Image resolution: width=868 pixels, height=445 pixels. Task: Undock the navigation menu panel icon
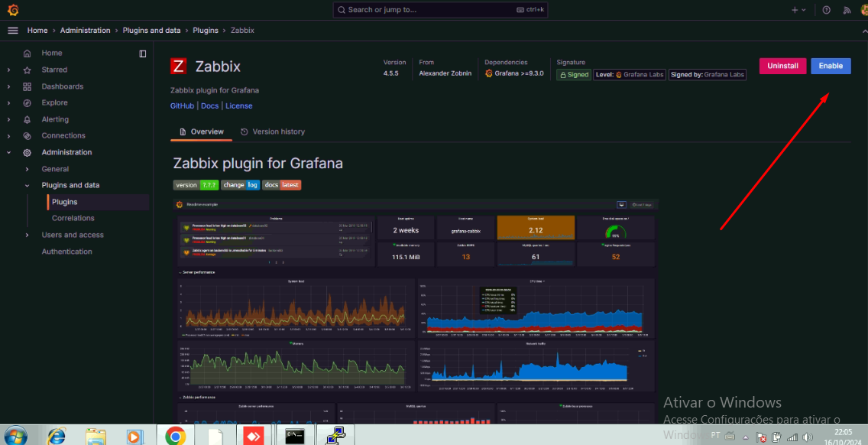point(143,54)
